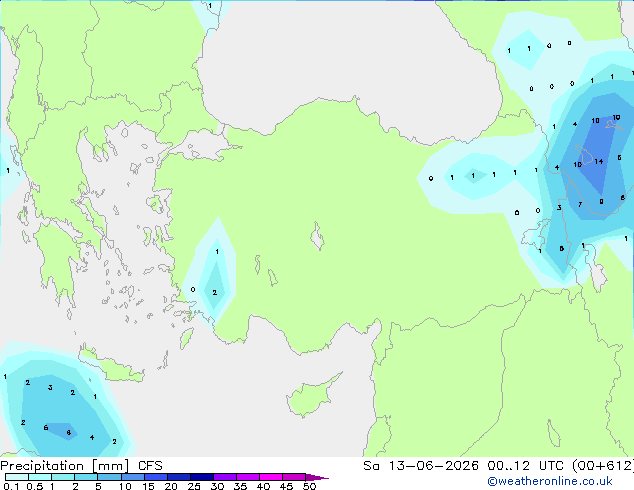Click the "7" precipitation value on the map
The height and width of the screenshot is (490, 634).
580,205
